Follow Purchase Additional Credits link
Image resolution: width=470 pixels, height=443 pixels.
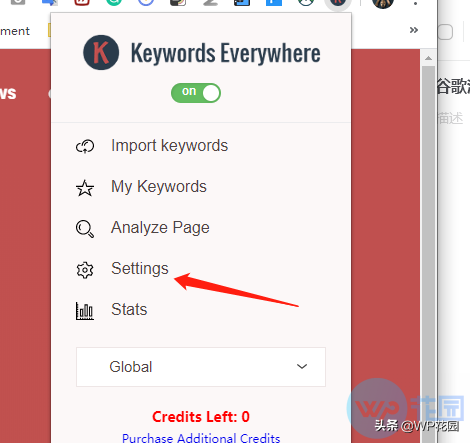coord(201,438)
